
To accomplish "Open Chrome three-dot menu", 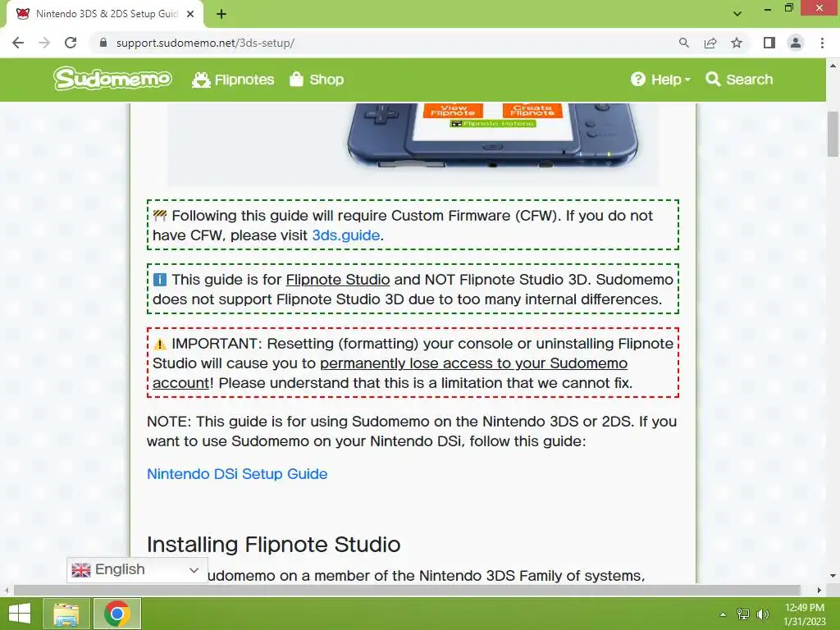I will pyautogui.click(x=822, y=43).
